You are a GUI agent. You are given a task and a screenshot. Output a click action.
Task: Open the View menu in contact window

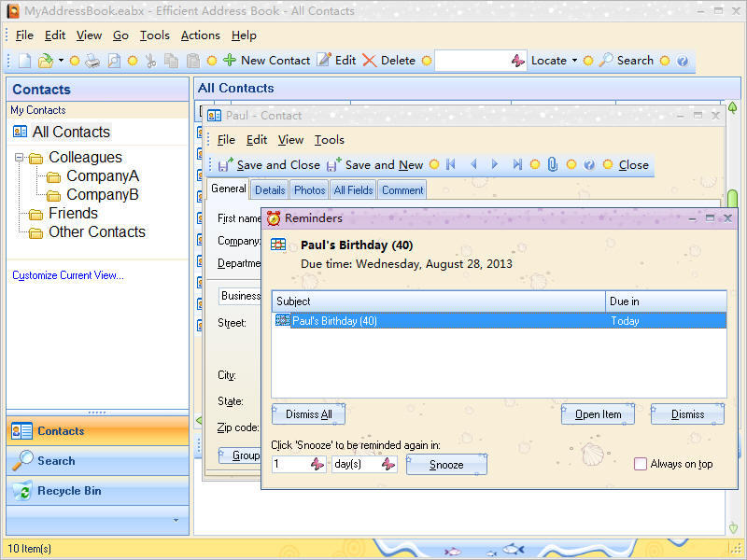tap(290, 140)
